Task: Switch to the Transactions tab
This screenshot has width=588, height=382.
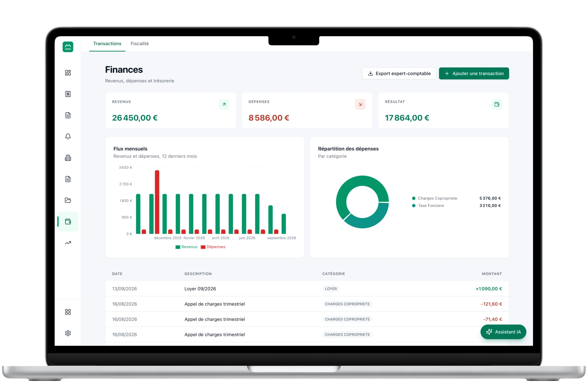Action: [107, 44]
